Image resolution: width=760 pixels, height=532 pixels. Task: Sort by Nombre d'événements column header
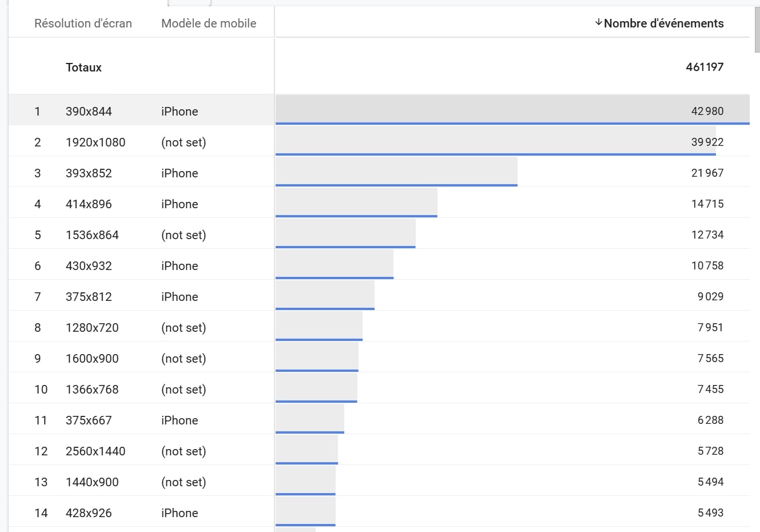[x=663, y=23]
